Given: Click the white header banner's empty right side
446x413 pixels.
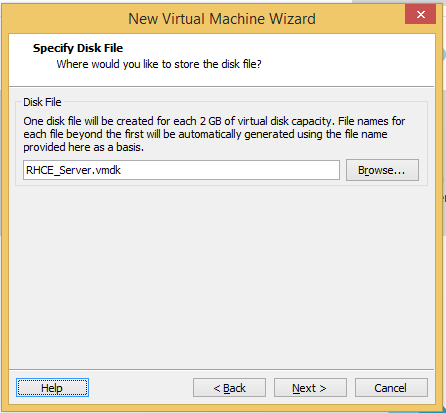Looking at the screenshot, I should point(350,60).
